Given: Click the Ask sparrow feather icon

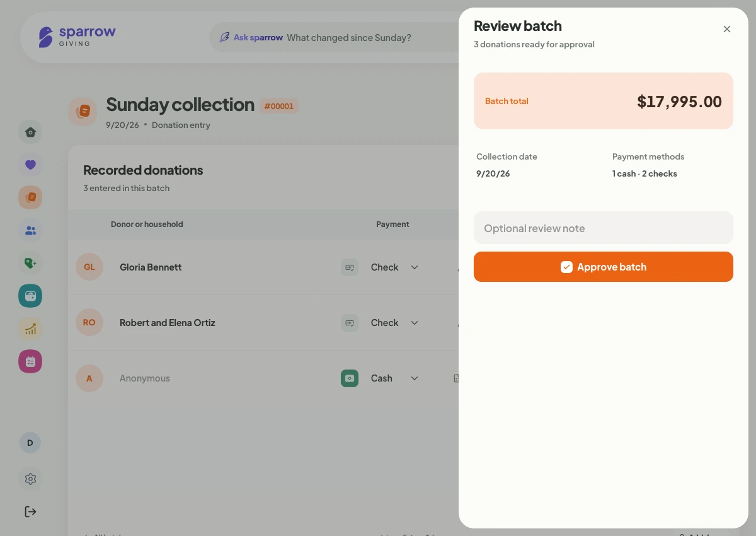Looking at the screenshot, I should pyautogui.click(x=224, y=37).
